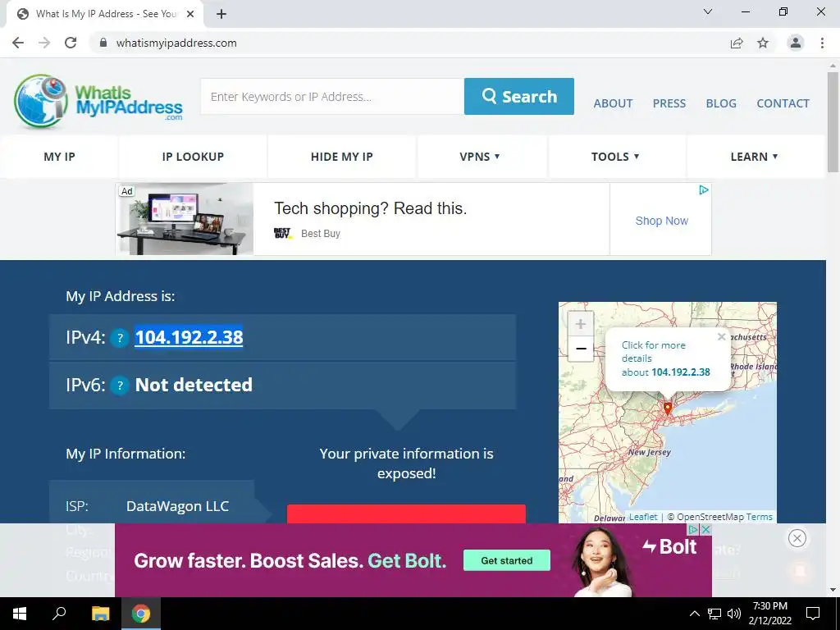Bookmark this page with star icon
Viewport: 840px width, 630px height.
pos(763,43)
